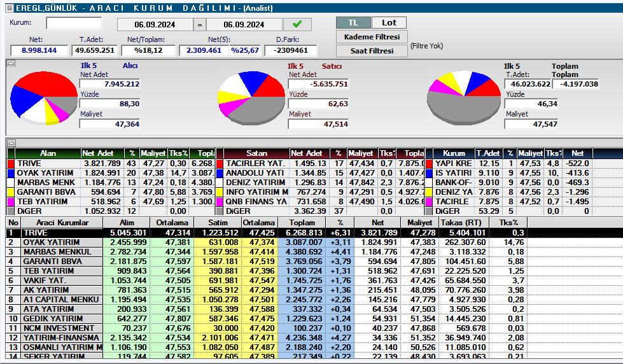Click the blue OYAK YATIRIM color swatch
Image resolution: width=623 pixels, height=364 pixels.
[11, 173]
